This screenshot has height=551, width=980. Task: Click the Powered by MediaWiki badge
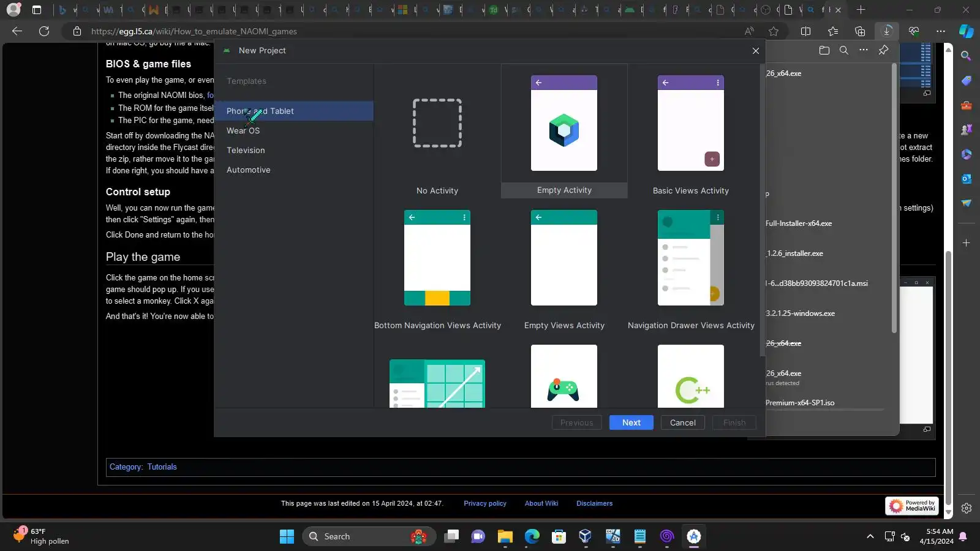coord(911,506)
